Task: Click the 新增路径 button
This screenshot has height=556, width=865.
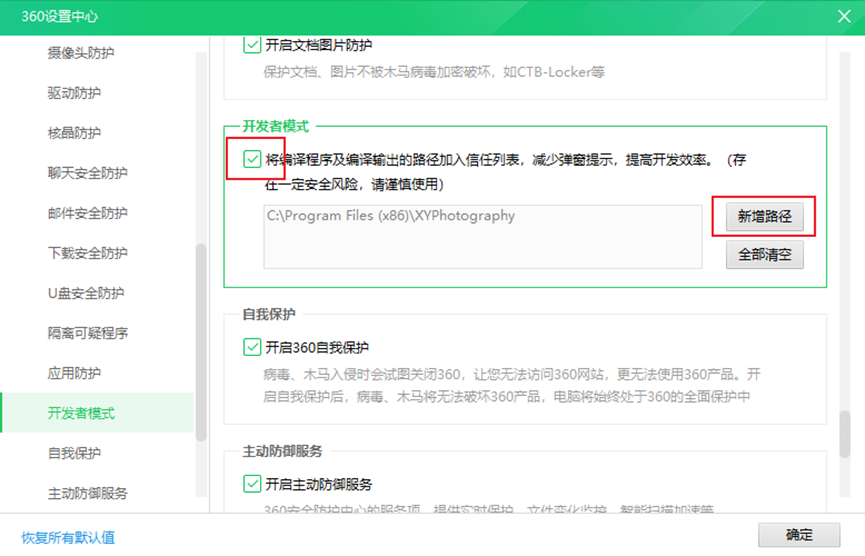Action: (764, 216)
